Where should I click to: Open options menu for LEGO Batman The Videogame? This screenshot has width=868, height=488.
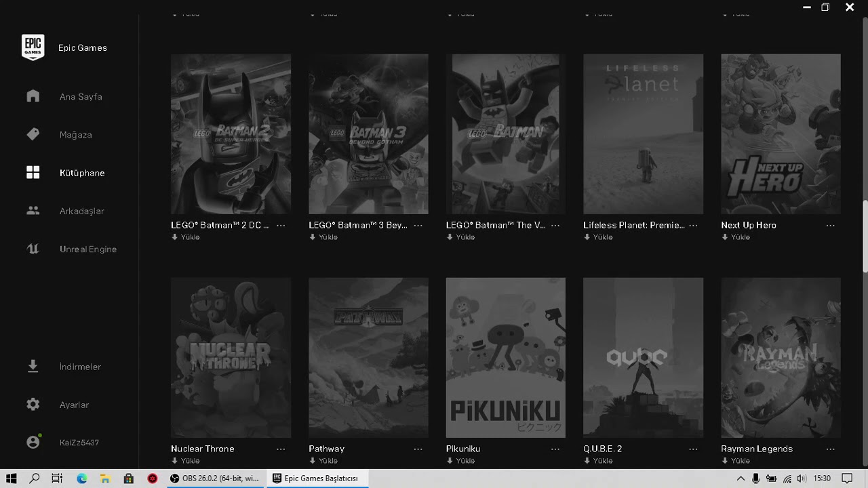pos(555,226)
